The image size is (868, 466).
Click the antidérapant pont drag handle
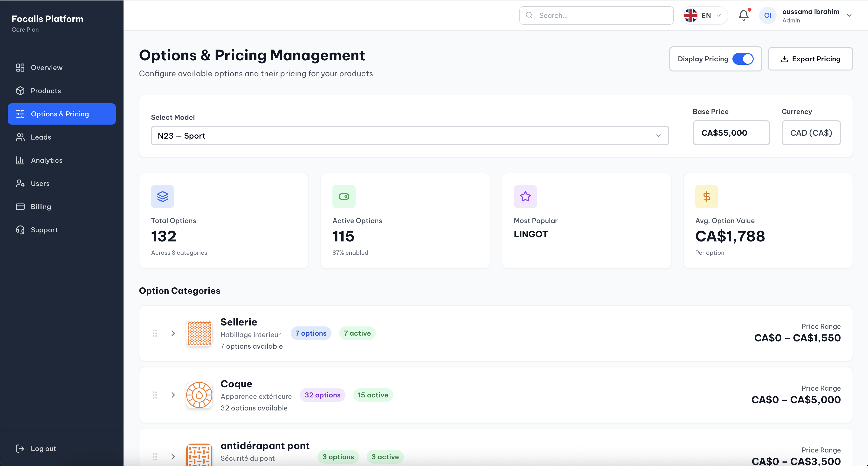pos(155,457)
